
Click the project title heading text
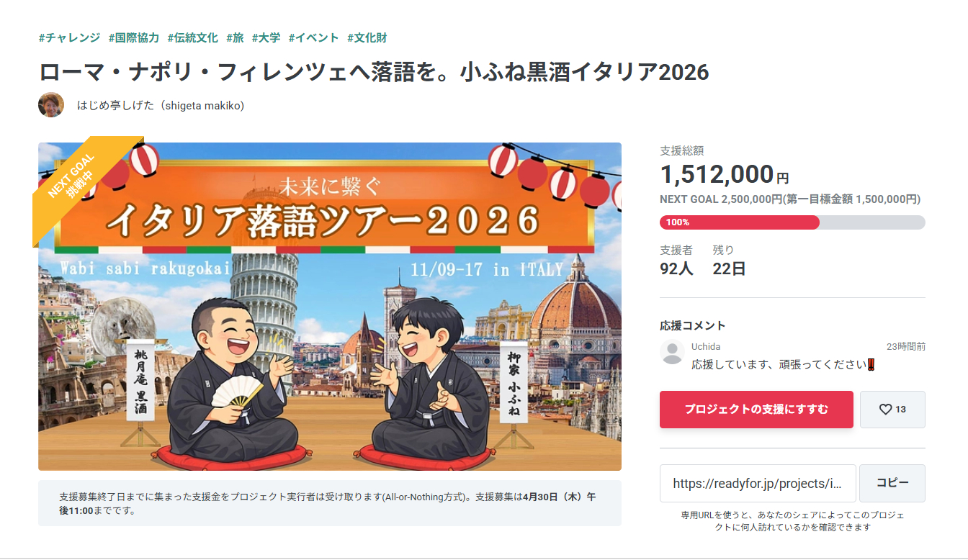pyautogui.click(x=374, y=71)
